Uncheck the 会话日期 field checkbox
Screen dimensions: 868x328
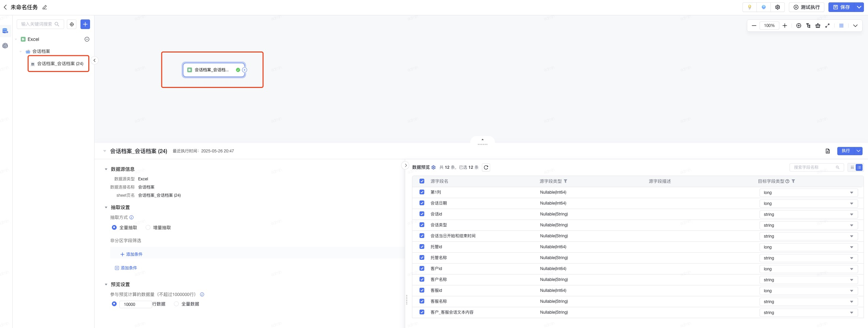422,203
